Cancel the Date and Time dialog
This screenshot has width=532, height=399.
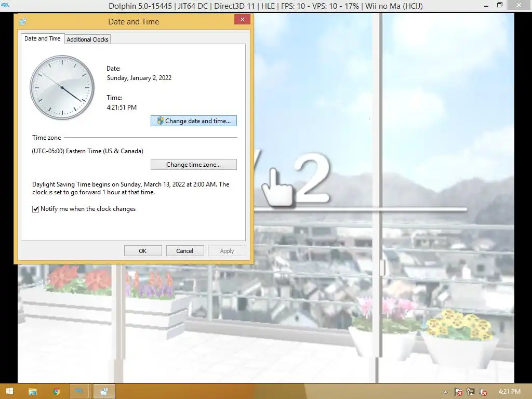185,251
